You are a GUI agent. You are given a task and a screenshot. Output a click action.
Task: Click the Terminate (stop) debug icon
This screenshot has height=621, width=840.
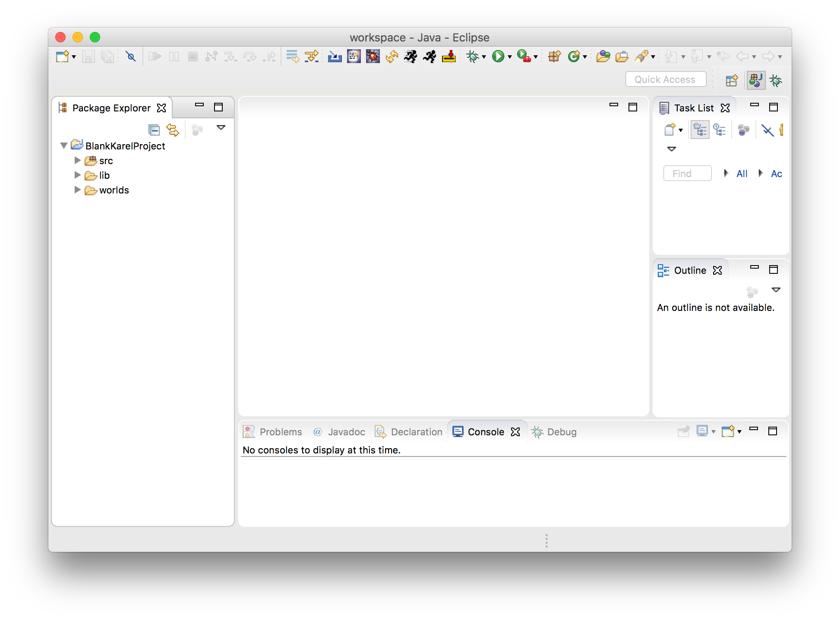193,57
